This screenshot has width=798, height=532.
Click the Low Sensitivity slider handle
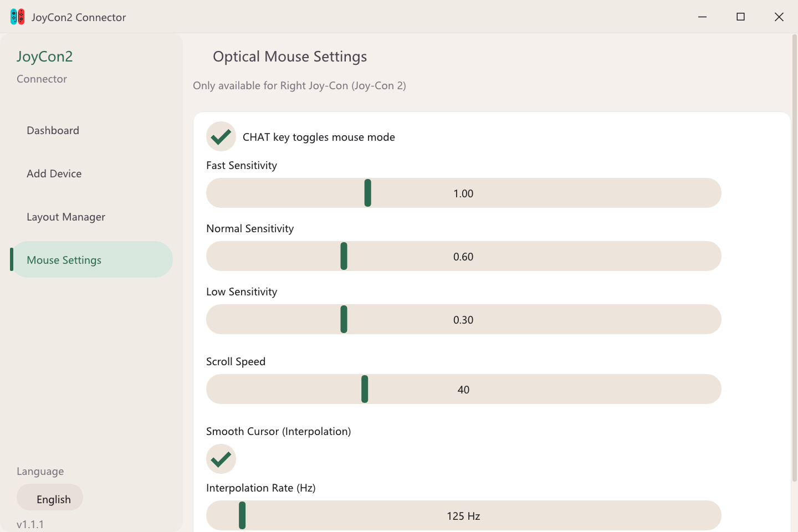click(x=344, y=319)
